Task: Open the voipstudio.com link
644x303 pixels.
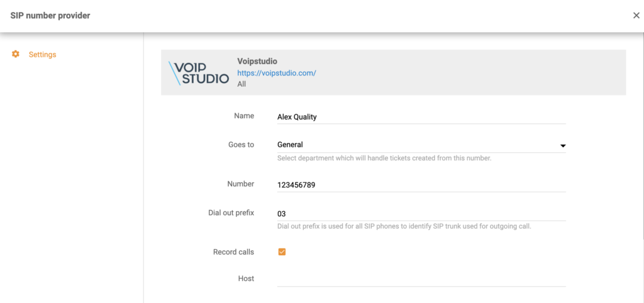Action: [x=276, y=73]
